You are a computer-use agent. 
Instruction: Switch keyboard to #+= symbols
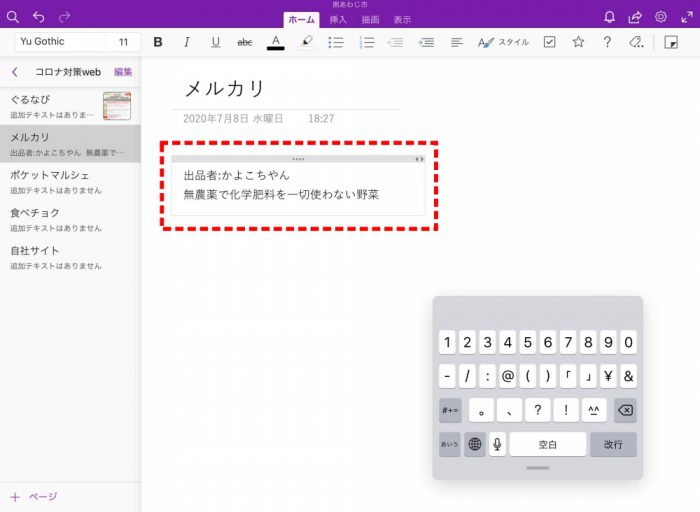coord(450,410)
